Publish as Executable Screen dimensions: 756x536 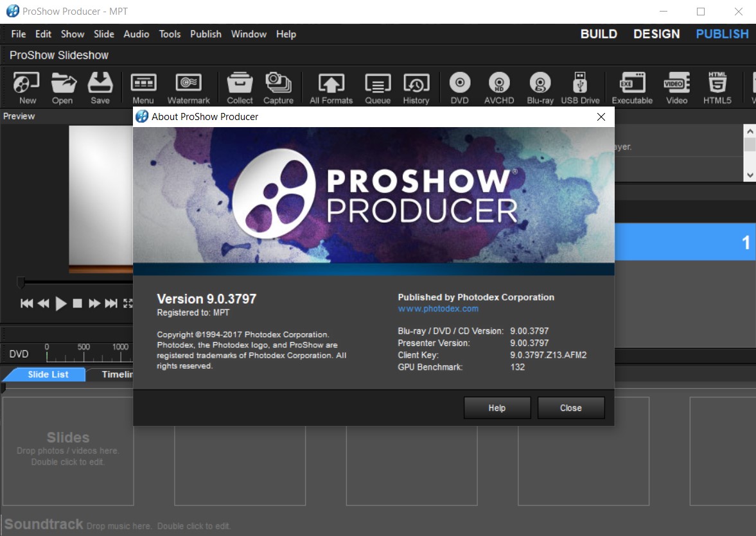tap(632, 87)
